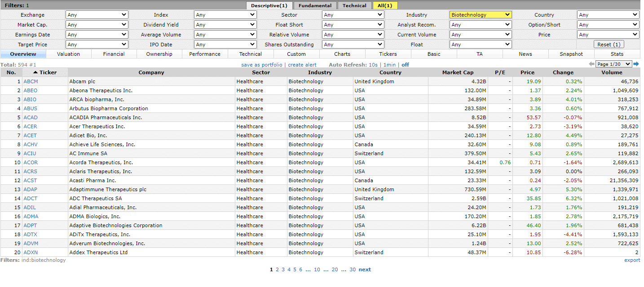
Task: Click the Reset (1) button
Action: tap(609, 45)
